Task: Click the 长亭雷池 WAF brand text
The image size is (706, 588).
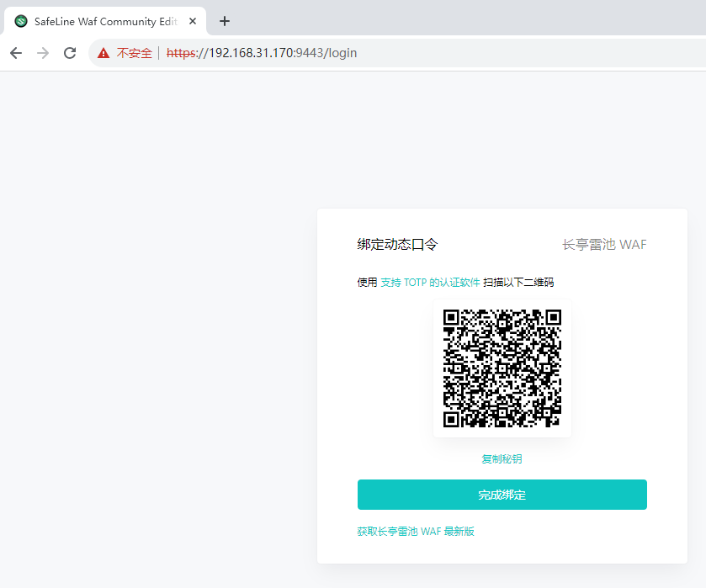Action: coord(604,245)
